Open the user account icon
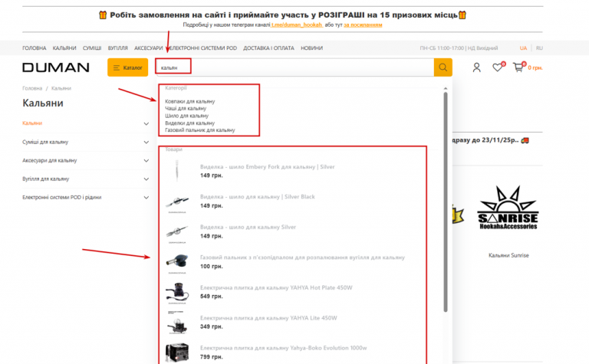This screenshot has height=364, width=589. pyautogui.click(x=476, y=67)
